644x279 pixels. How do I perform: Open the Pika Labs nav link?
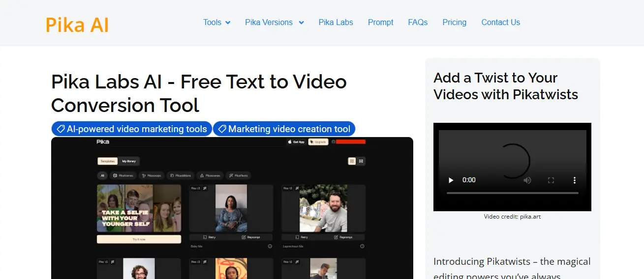tap(336, 22)
